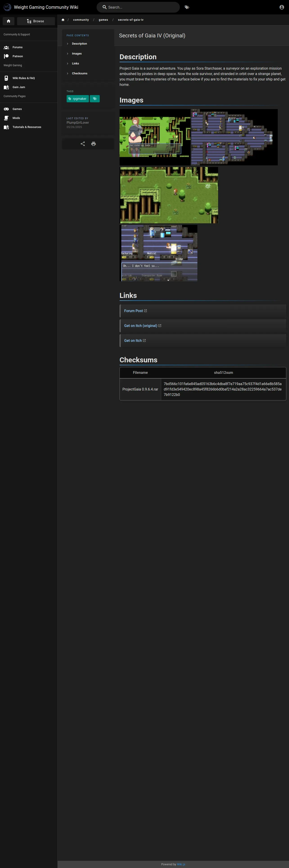The height and width of the screenshot is (868, 289).
Task: Open the Patreon icon in sidebar
Action: 6,56
